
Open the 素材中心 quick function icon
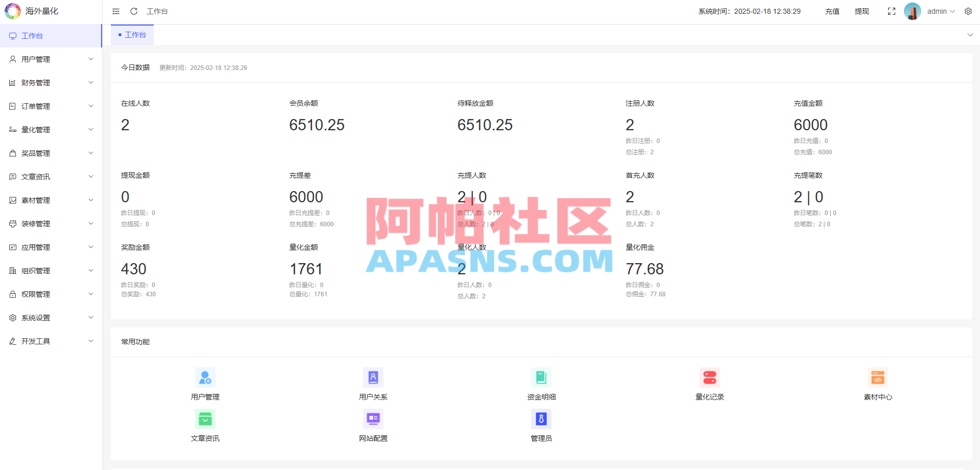[878, 377]
